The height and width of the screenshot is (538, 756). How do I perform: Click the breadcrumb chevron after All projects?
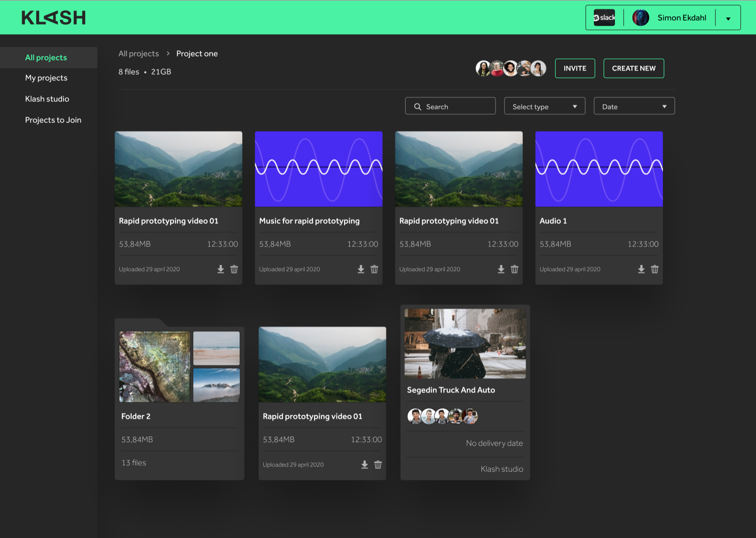point(168,54)
